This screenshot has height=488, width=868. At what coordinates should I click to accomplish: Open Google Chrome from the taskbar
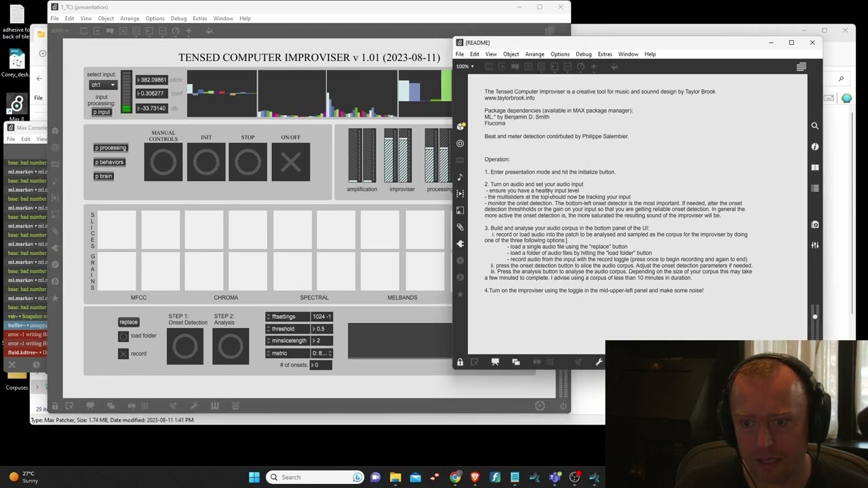coord(455,477)
